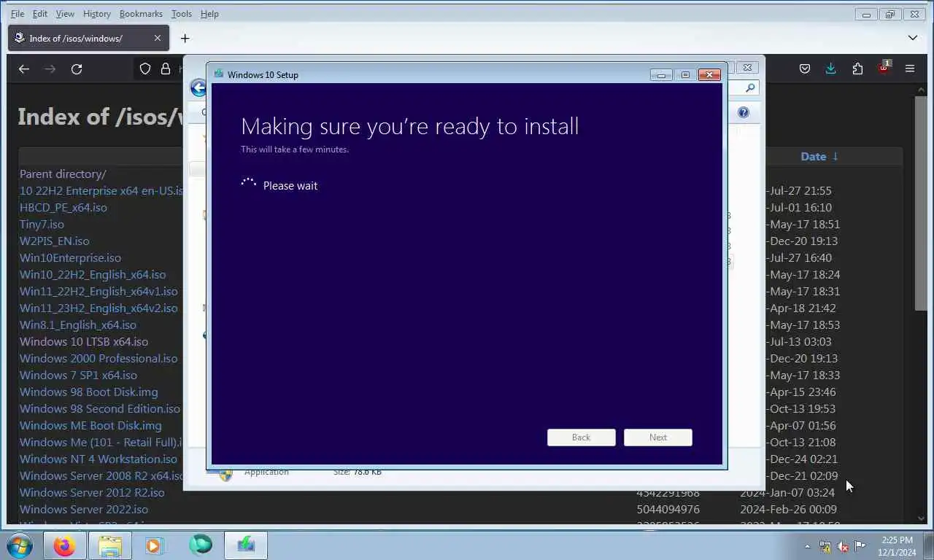Open the Tools menu
Screen dimensions: 934x560
click(182, 13)
